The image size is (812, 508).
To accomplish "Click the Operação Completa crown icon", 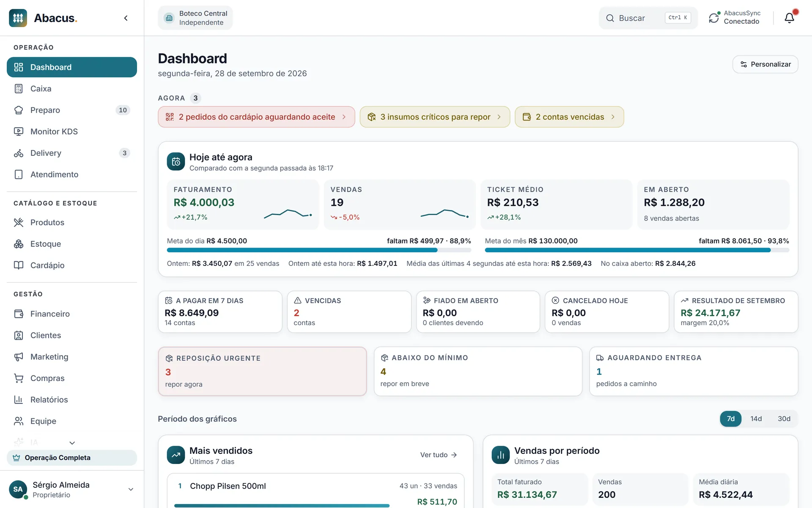I will (16, 458).
